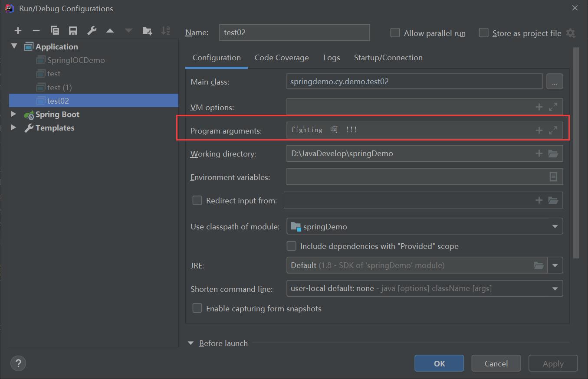This screenshot has width=588, height=379.
Task: Select the test02 configuration
Action: point(94,101)
